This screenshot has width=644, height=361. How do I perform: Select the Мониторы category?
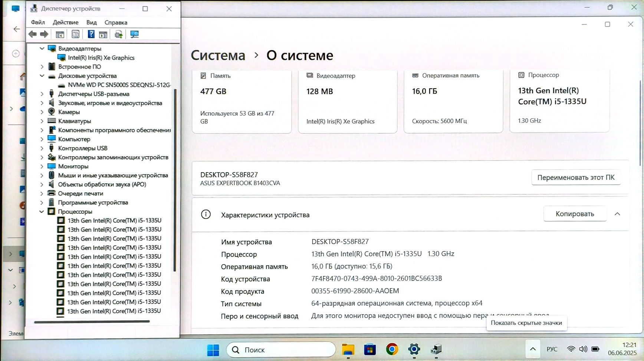(73, 166)
